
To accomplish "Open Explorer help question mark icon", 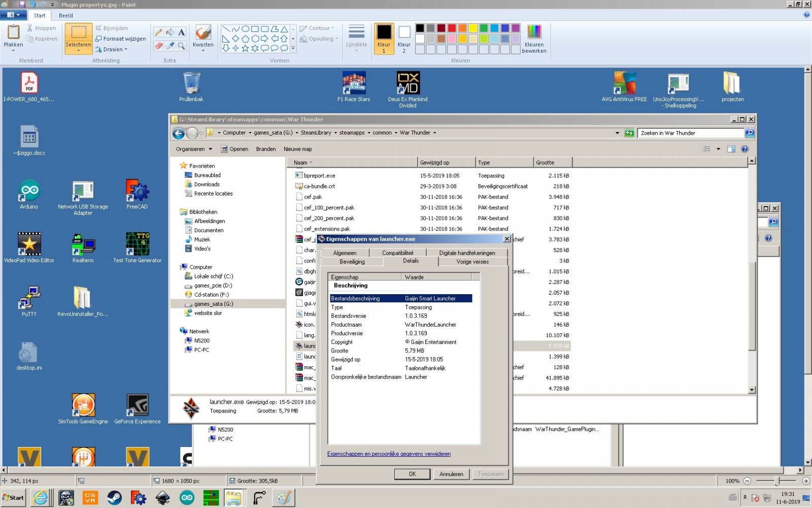I will click(745, 149).
